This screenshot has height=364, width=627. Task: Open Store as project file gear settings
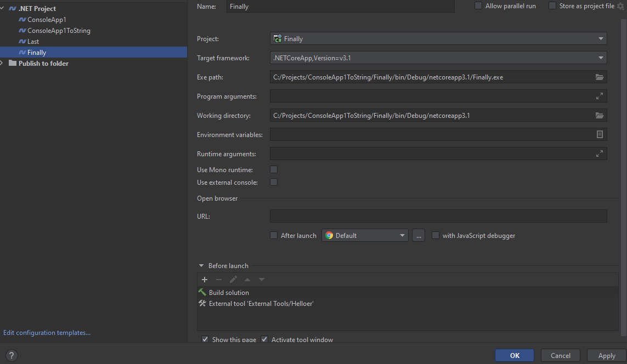[x=620, y=6]
